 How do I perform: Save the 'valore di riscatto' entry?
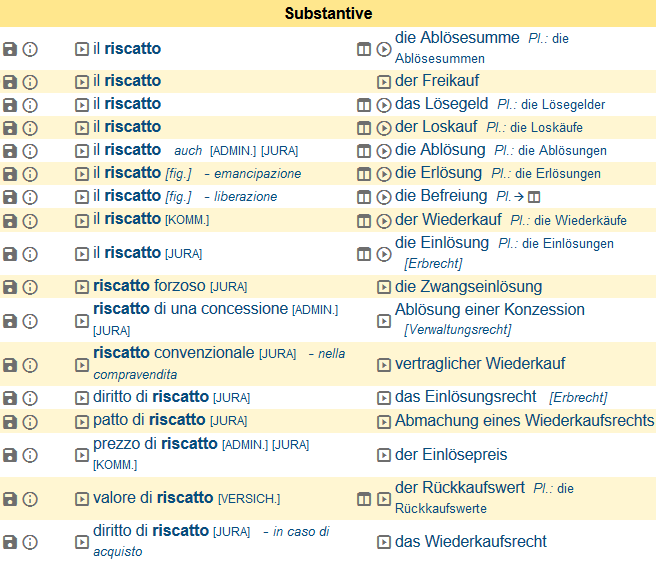click(10, 499)
